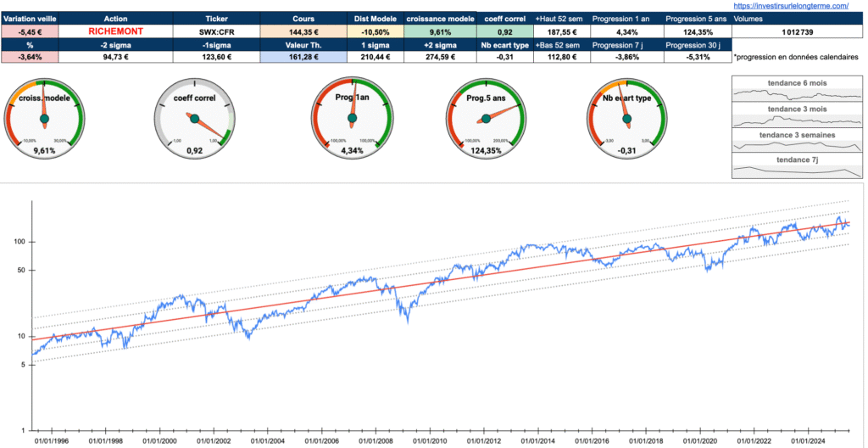Click the Nb ecart type gauge

tap(626, 118)
